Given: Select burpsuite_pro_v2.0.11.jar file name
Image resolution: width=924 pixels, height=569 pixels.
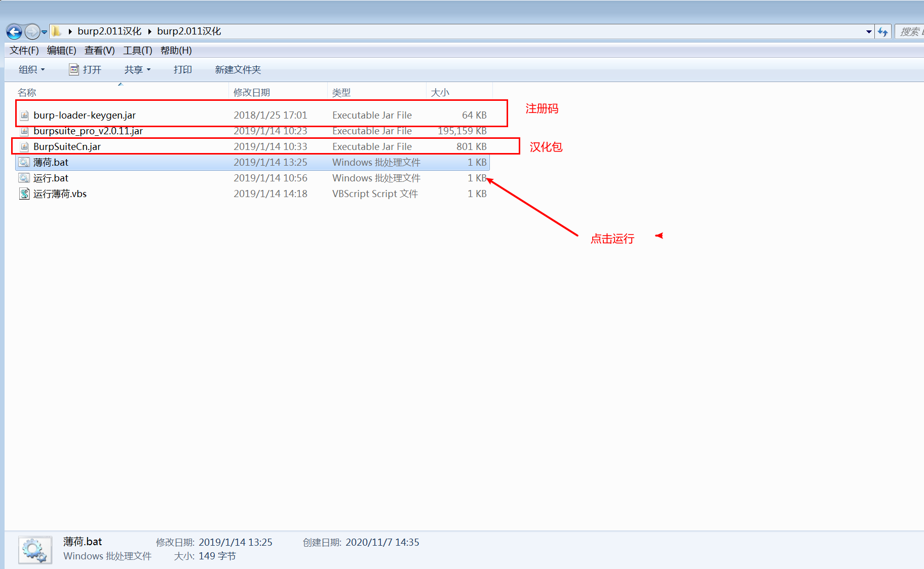Looking at the screenshot, I should tap(88, 131).
